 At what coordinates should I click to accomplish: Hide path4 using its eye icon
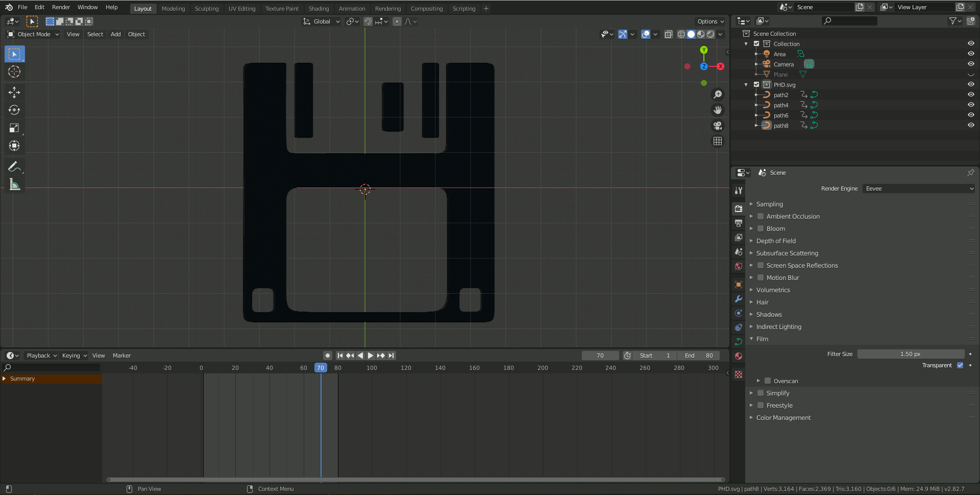[x=971, y=105]
